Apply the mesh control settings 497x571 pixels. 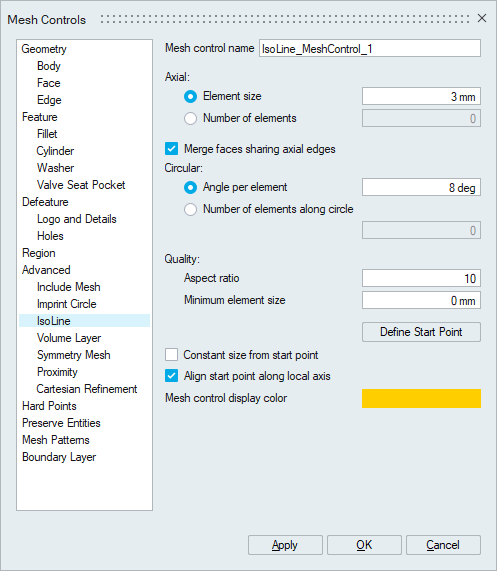click(x=285, y=545)
